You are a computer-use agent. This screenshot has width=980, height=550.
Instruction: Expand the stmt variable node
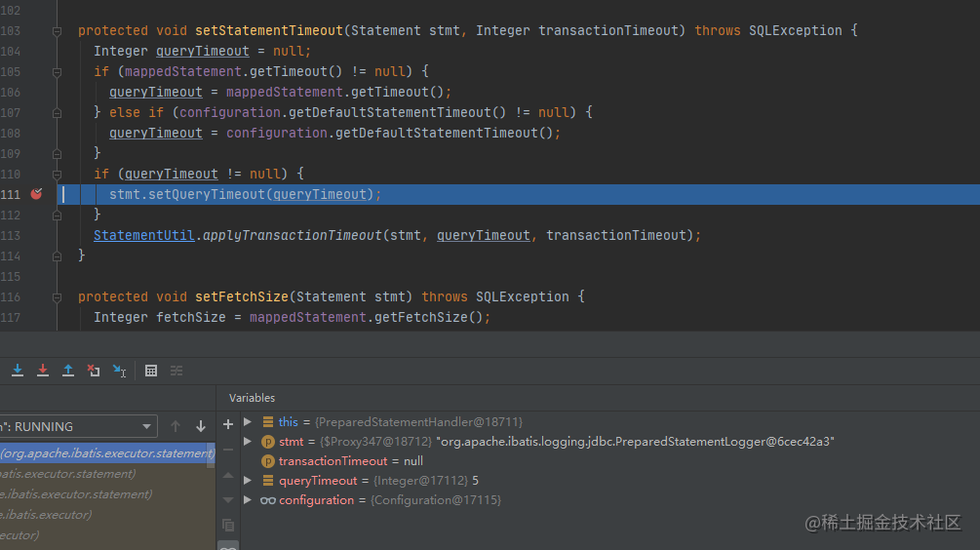(x=248, y=442)
